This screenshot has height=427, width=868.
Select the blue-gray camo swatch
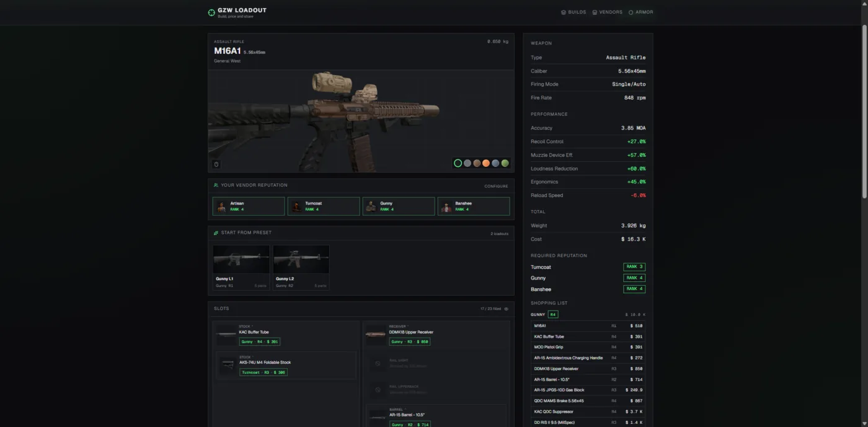[495, 164]
